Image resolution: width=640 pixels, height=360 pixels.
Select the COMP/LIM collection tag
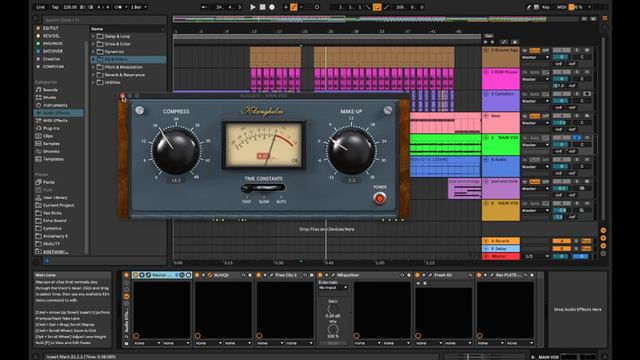53,67
